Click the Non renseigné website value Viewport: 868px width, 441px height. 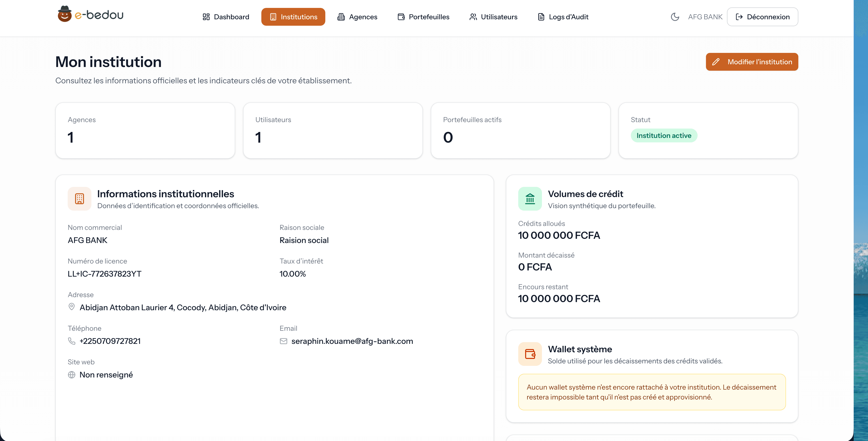[x=106, y=375]
